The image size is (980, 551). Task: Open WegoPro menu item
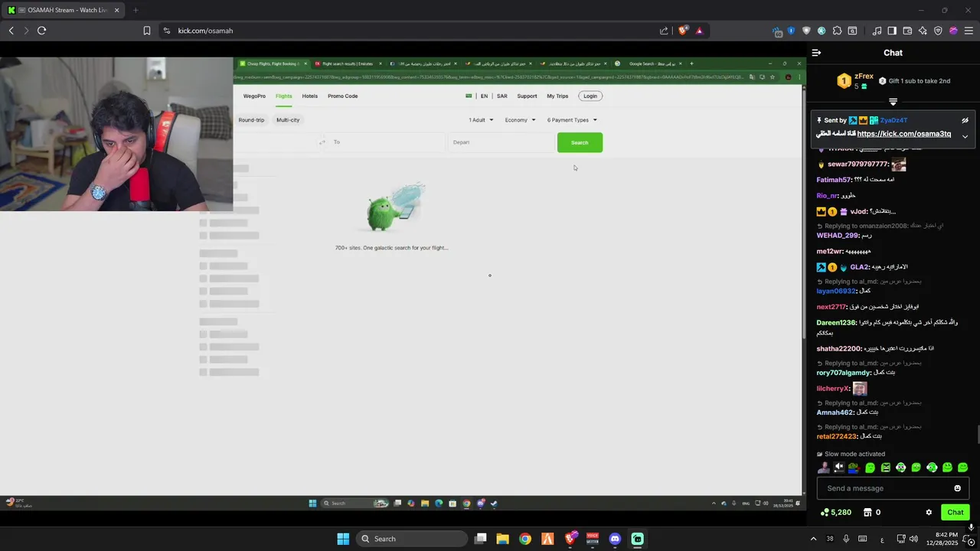(x=254, y=96)
